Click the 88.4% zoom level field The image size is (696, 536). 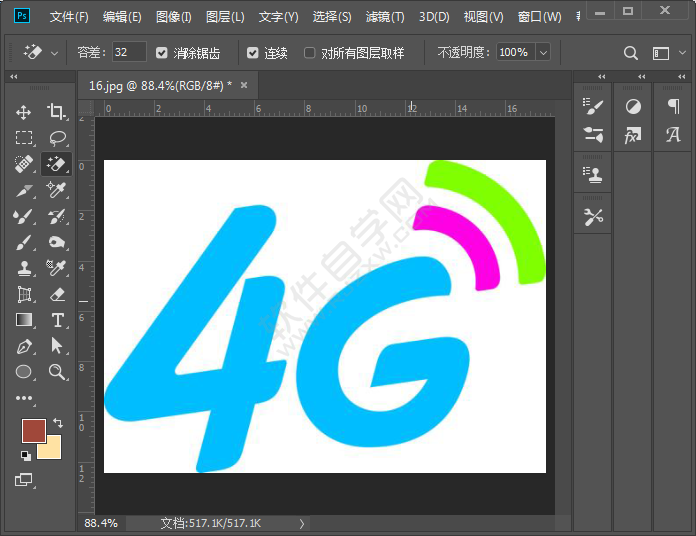[x=101, y=523]
